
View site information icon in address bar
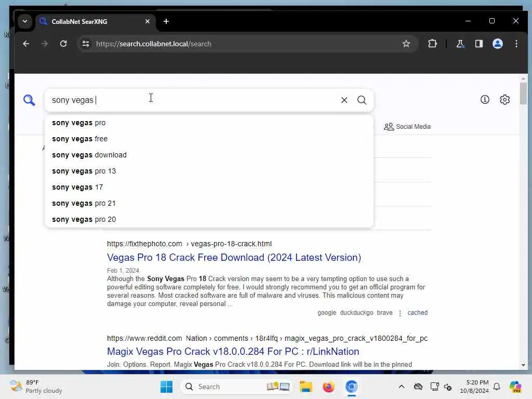pyautogui.click(x=86, y=44)
